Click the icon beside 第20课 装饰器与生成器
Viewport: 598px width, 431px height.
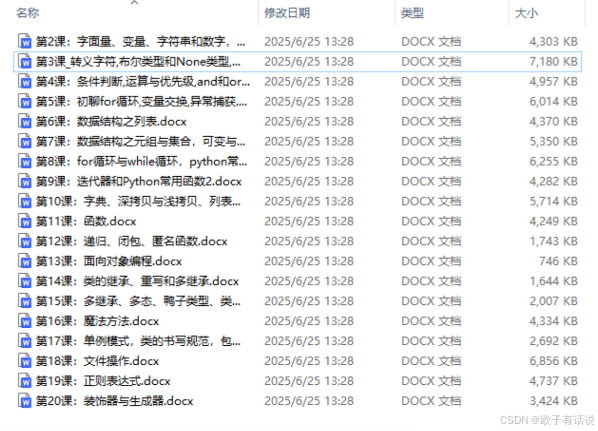point(24,401)
